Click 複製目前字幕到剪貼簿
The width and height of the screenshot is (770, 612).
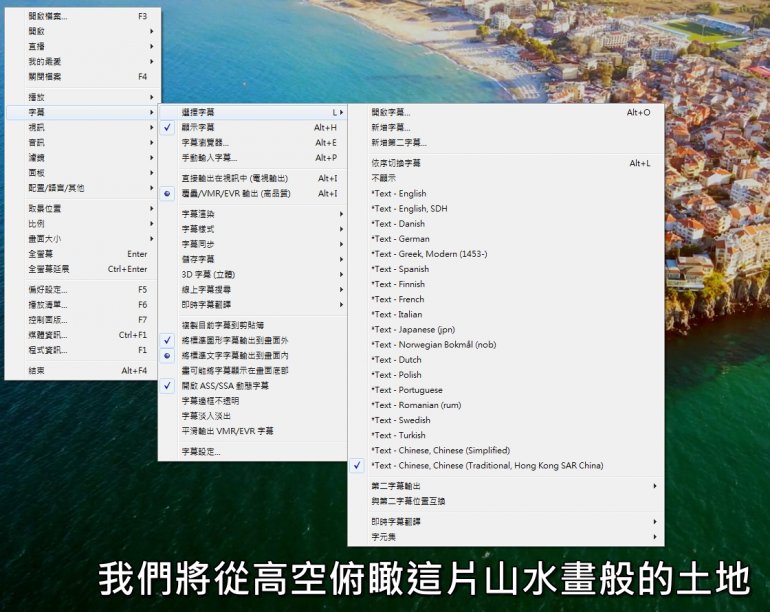[252, 325]
